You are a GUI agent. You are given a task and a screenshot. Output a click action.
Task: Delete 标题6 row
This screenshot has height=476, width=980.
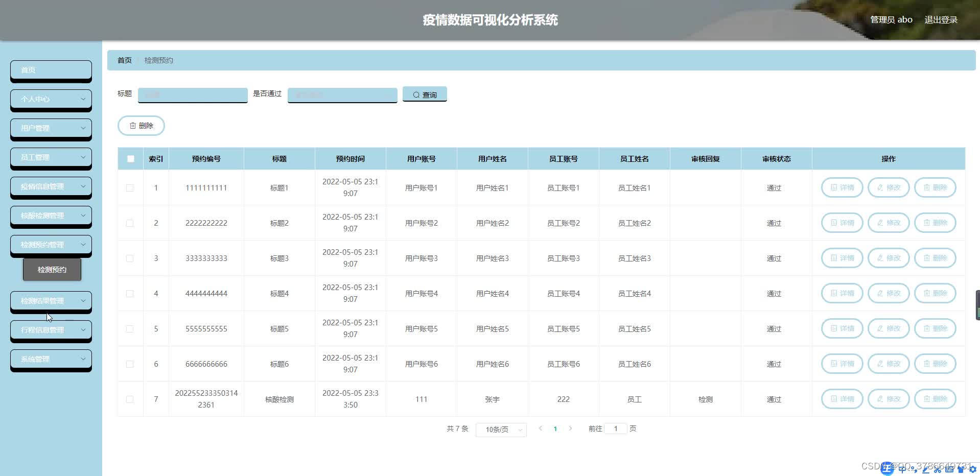click(935, 364)
